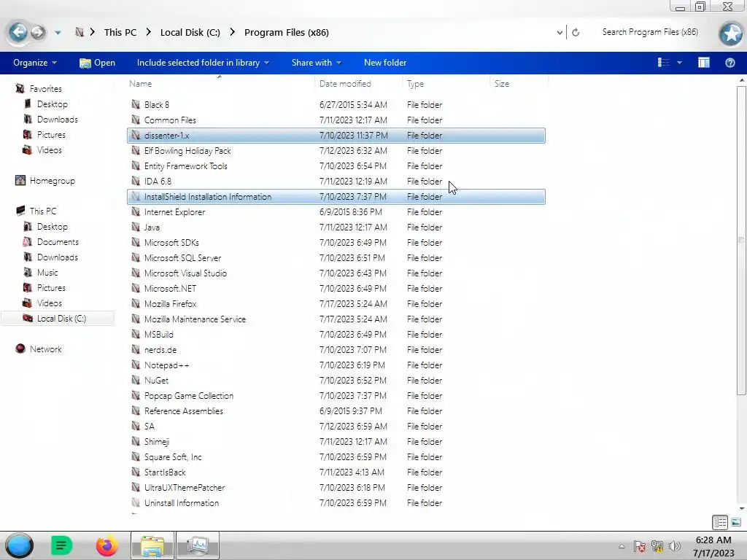Select the Microsoft SDKs folder icon
This screenshot has width=747, height=560.
pyautogui.click(x=136, y=242)
